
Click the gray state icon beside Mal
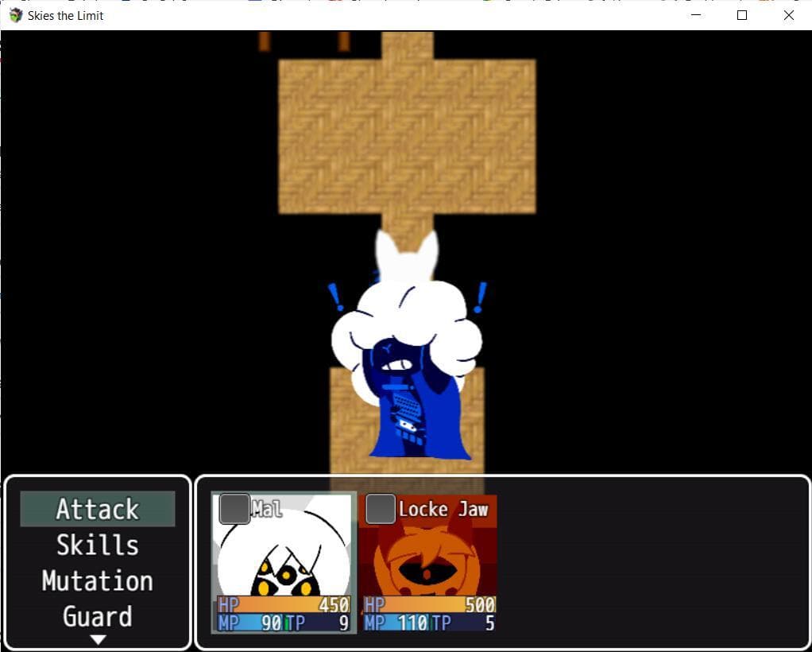coord(234,509)
